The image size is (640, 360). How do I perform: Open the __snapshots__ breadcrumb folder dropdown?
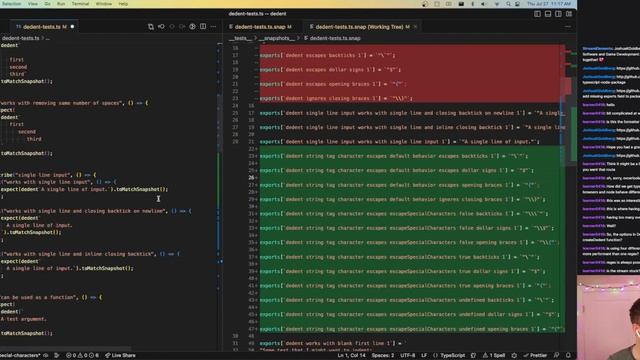point(276,38)
